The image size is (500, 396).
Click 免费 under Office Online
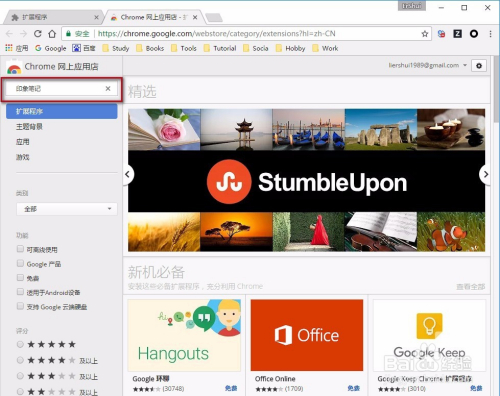(x=354, y=388)
